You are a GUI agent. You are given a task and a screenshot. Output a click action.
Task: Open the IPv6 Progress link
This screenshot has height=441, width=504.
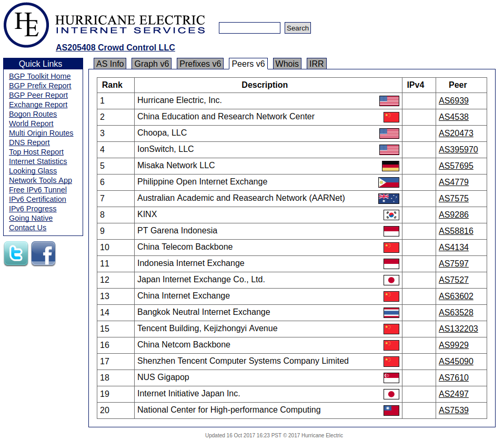[33, 209]
